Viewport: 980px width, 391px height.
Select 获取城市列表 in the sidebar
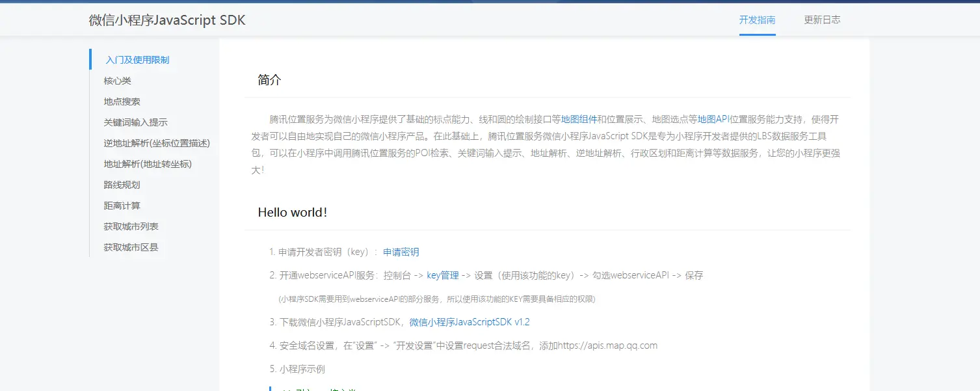point(131,226)
